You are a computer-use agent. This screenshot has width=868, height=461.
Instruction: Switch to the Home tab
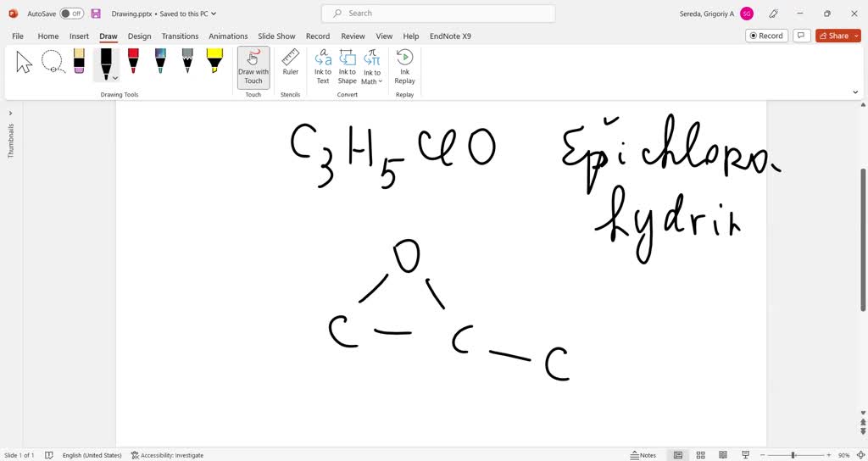48,36
